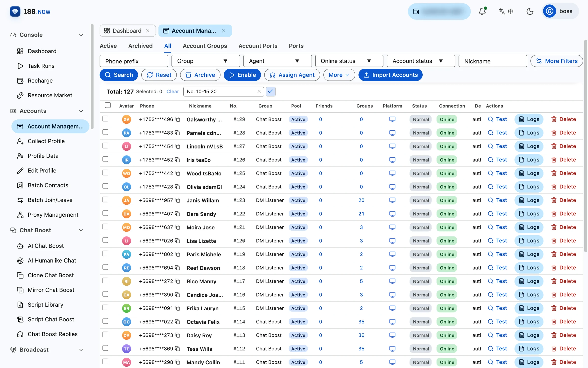This screenshot has width=588, height=368.
Task: Open Resource Market in sidebar
Action: 50,95
